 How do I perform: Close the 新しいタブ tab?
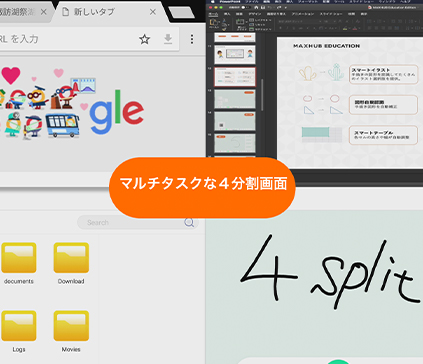click(153, 12)
